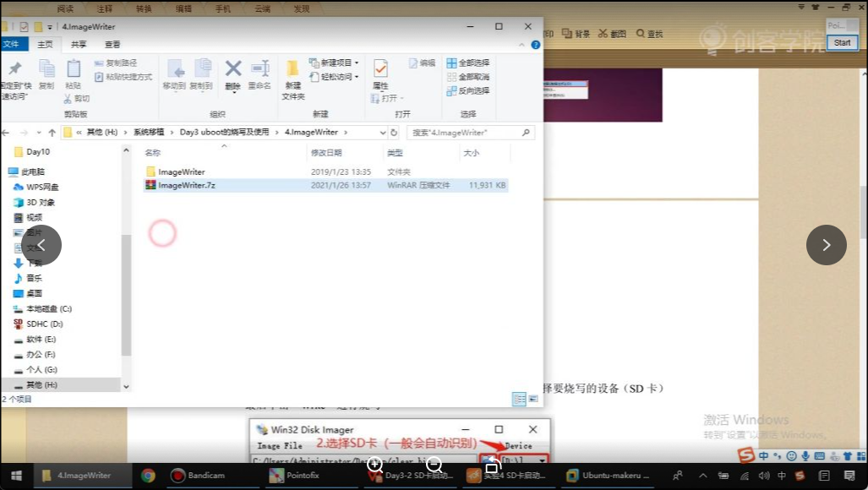
Task: Switch to details view icon
Action: pyautogui.click(x=519, y=400)
